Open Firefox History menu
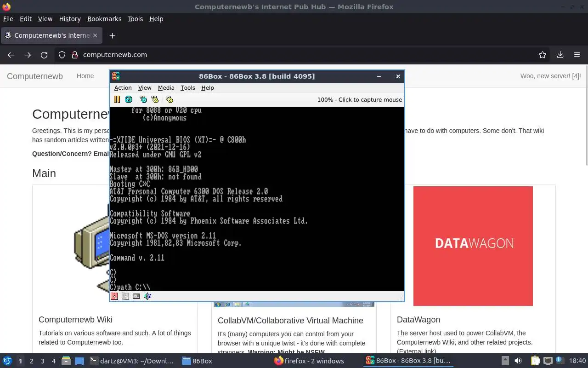The width and height of the screenshot is (588, 368). (70, 19)
